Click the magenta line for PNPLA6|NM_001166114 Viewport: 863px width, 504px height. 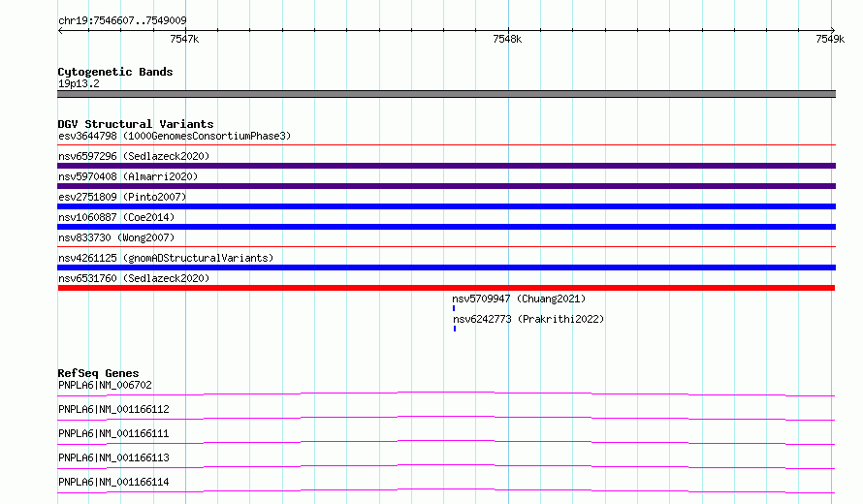pos(446,490)
